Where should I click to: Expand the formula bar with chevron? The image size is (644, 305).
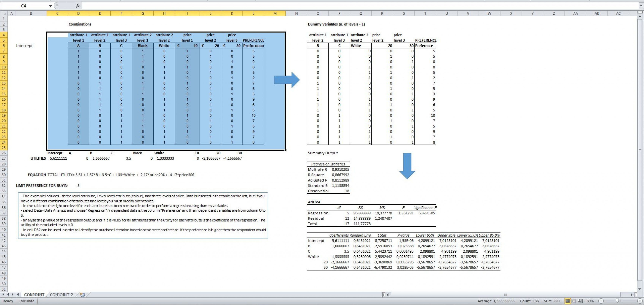tap(641, 6)
